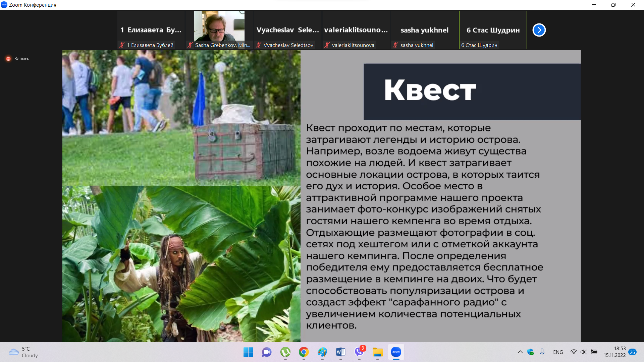Select the 6 Стас Шудрин participant tile
644x362 pixels.
(x=493, y=30)
